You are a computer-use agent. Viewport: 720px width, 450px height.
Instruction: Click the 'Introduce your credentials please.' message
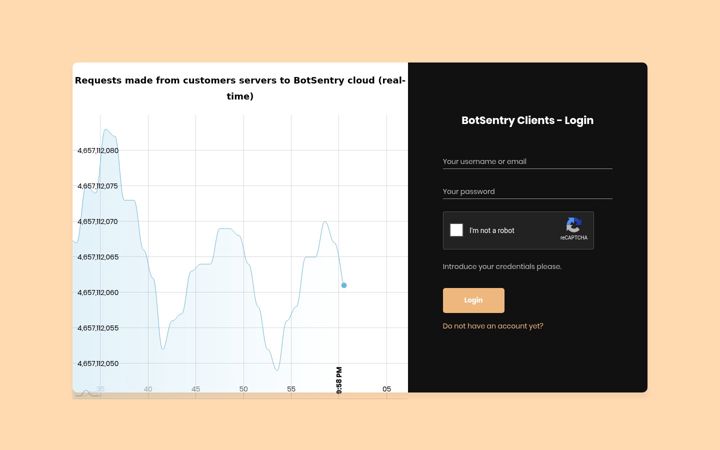502,266
